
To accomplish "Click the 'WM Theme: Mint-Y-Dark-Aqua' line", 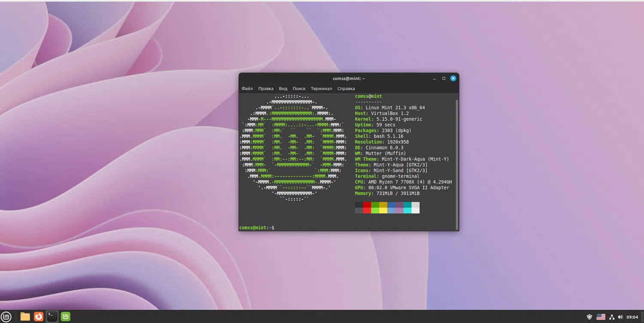I will click(402, 159).
